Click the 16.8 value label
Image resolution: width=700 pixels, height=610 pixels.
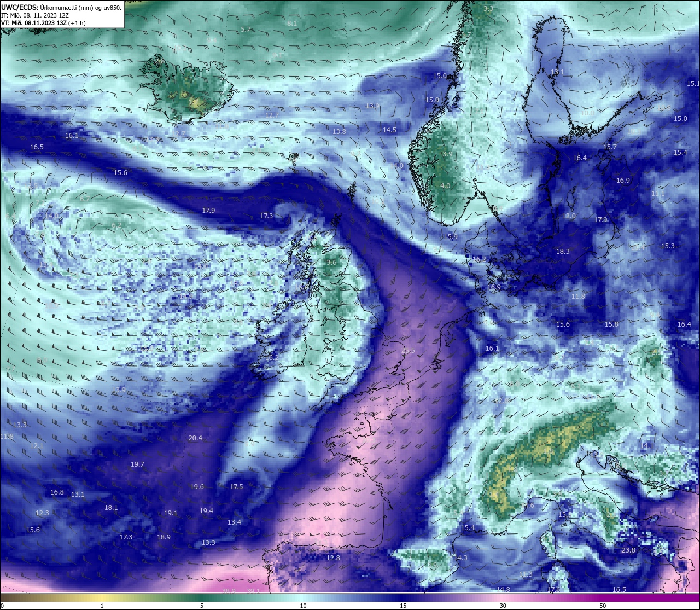point(57,492)
